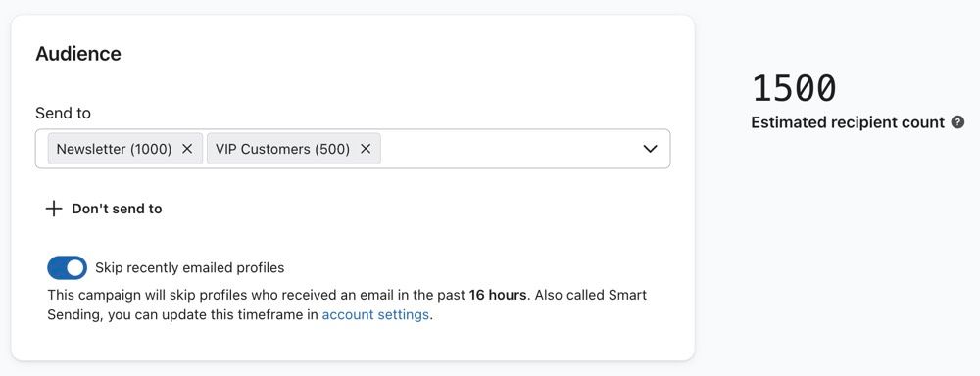Click the Skip recently emailed profiles label text
Viewport: 980px width, 376px height.
189,268
